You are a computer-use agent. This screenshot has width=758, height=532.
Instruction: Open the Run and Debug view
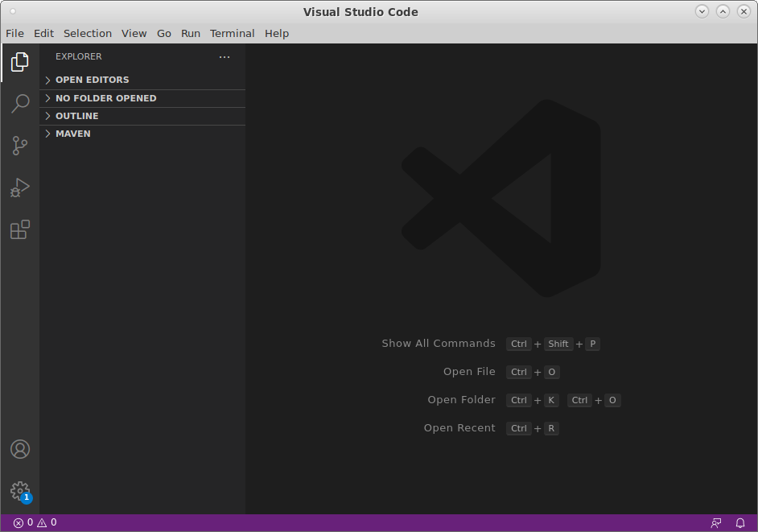[20, 188]
